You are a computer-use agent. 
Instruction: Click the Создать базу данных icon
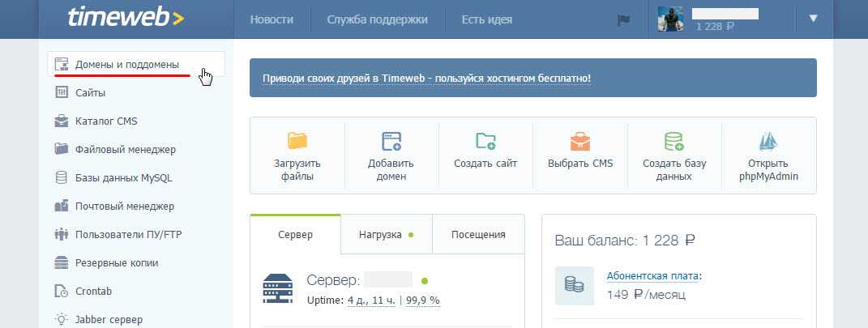[x=674, y=141]
